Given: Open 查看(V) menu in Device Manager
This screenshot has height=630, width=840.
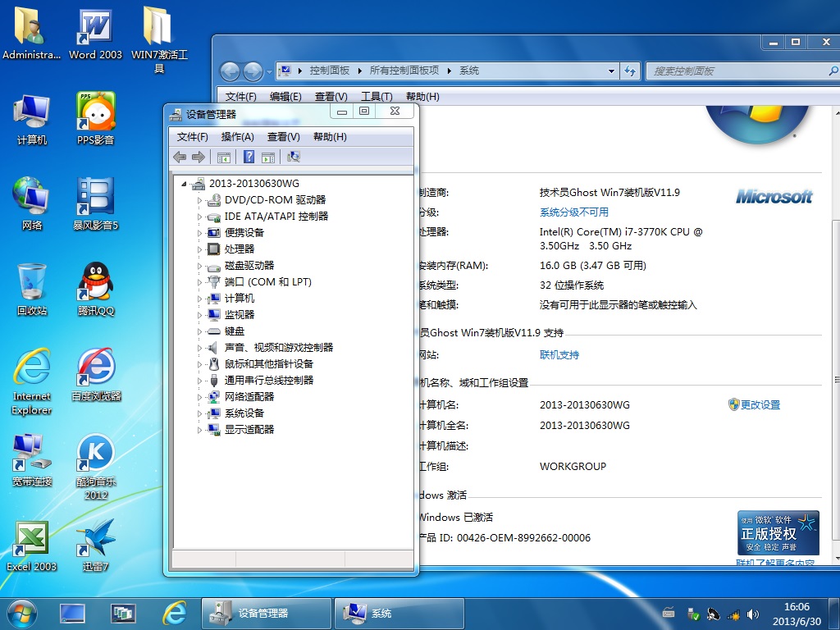Looking at the screenshot, I should (283, 137).
